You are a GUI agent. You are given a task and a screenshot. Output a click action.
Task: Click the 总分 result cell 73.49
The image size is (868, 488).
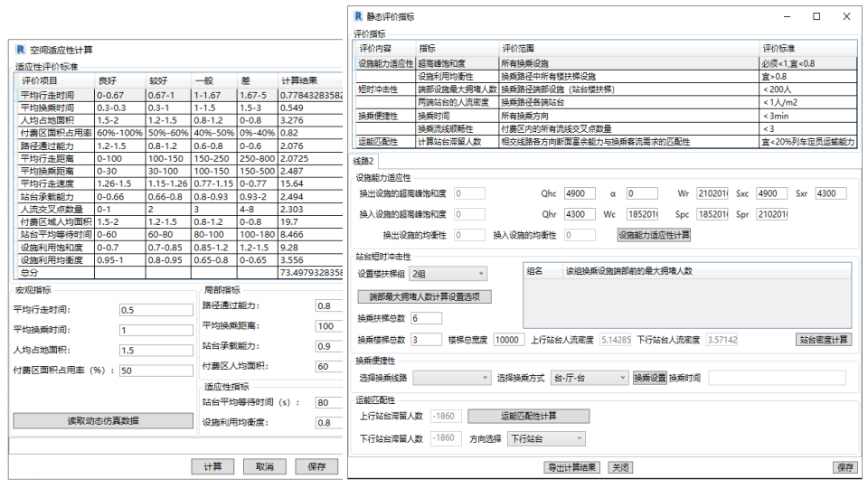(x=310, y=273)
